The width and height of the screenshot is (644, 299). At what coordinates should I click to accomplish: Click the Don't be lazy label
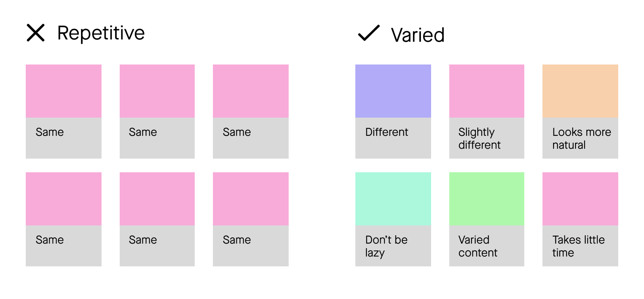386,246
